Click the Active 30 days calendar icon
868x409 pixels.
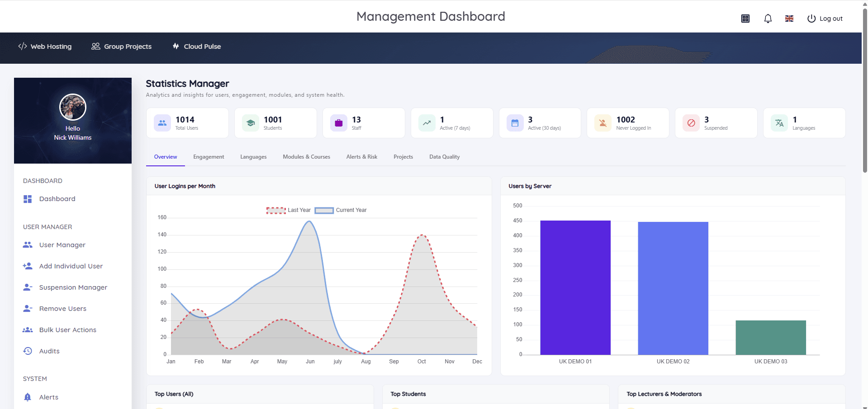point(515,123)
